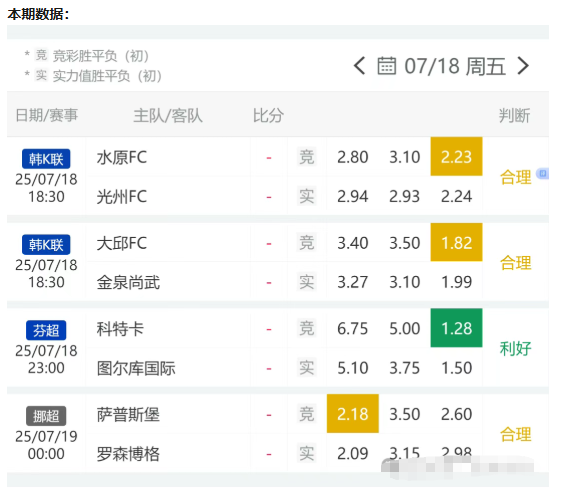Click the green 1.28 odds cell

click(x=457, y=328)
